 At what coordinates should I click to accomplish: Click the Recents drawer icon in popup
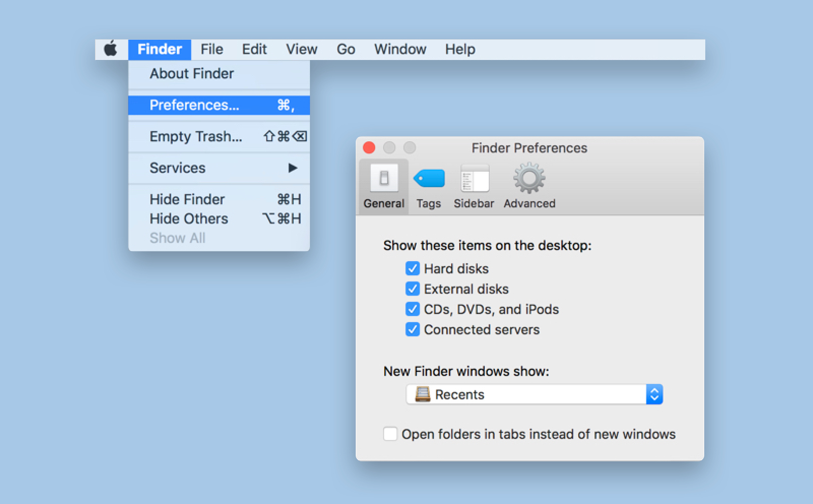coord(422,394)
